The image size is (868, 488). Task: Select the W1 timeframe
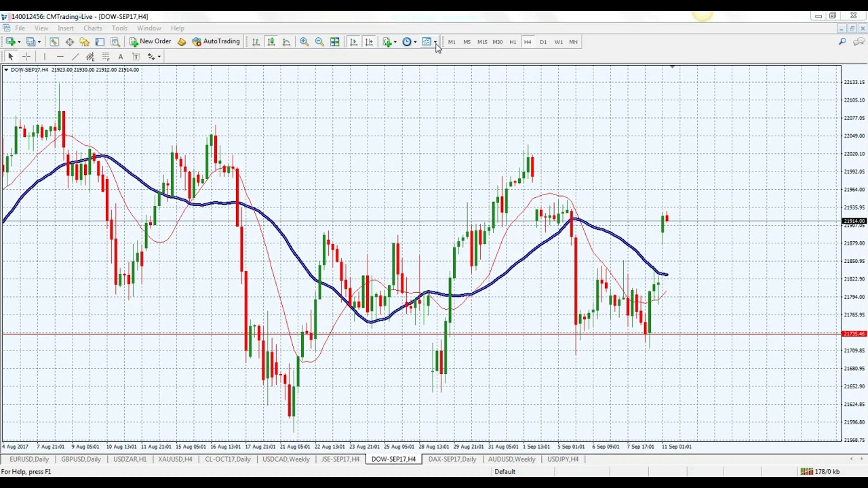click(558, 42)
